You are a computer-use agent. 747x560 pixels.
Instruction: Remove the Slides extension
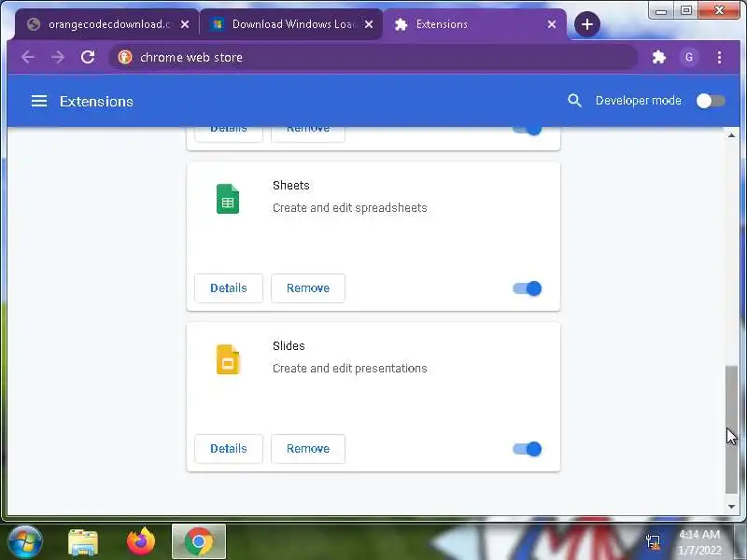point(308,449)
